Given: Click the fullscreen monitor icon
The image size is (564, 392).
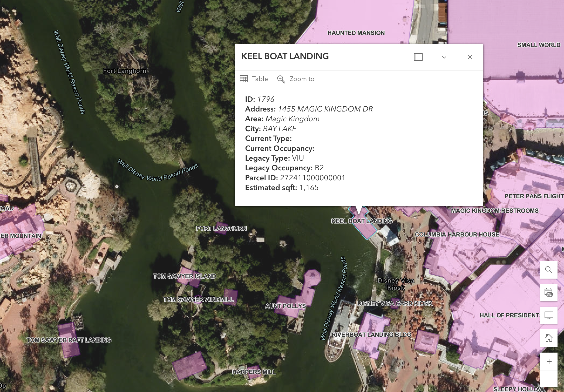Looking at the screenshot, I should [x=549, y=315].
